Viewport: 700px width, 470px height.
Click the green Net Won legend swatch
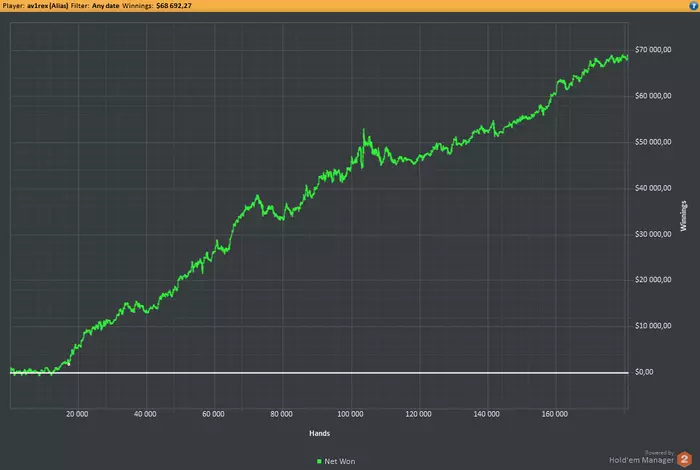(x=319, y=461)
